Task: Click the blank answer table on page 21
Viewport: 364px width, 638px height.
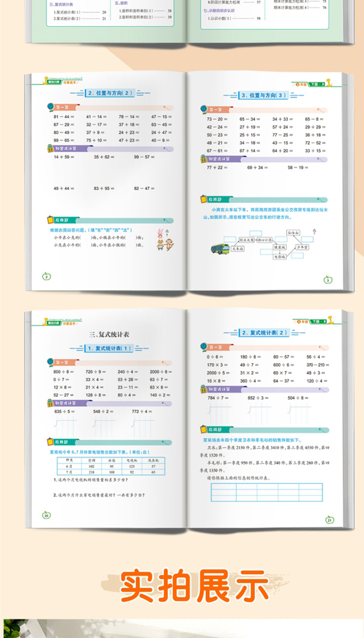Action: [267, 492]
